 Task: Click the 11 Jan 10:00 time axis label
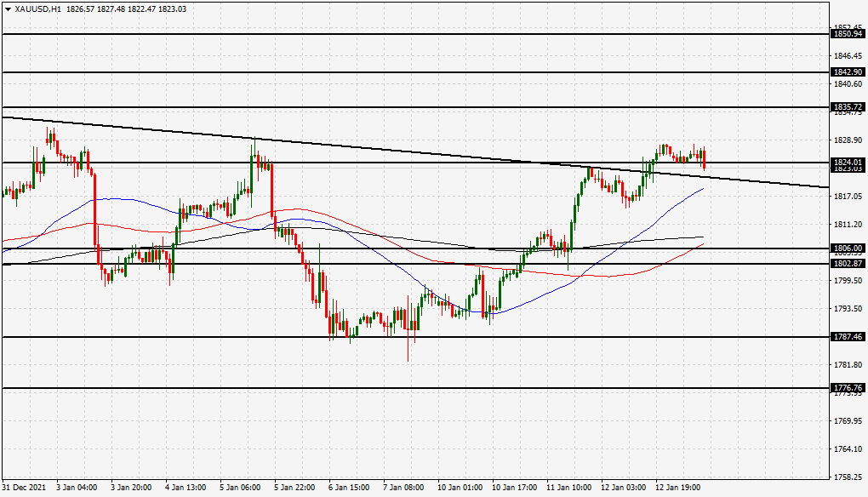click(x=569, y=488)
